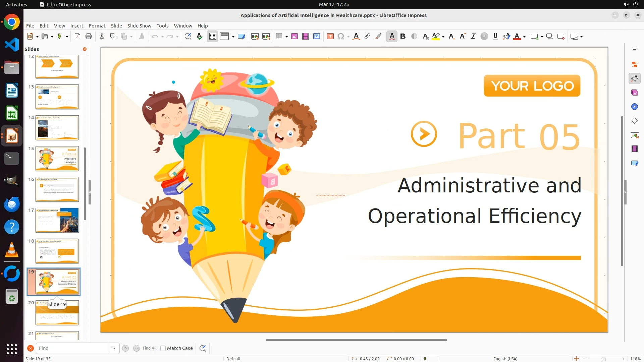Toggle bold formatting
The height and width of the screenshot is (362, 644).
click(403, 37)
